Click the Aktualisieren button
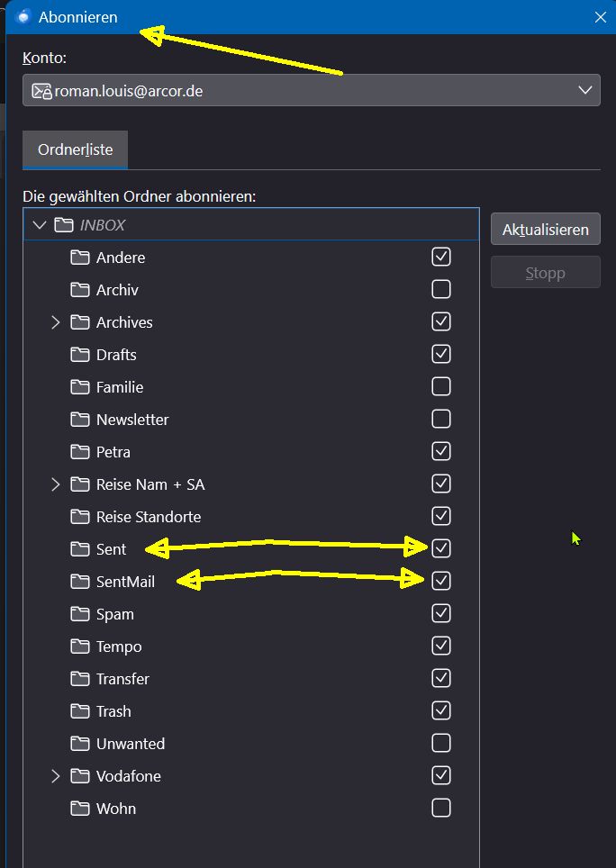The height and width of the screenshot is (868, 616). click(x=545, y=230)
